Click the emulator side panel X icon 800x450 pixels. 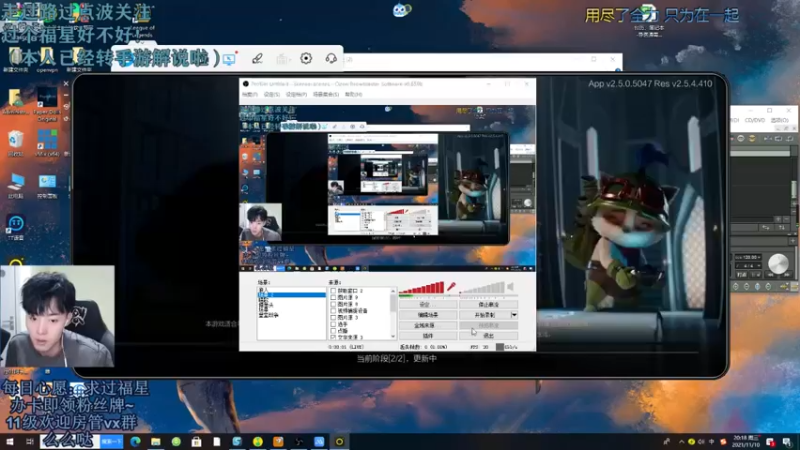(x=66, y=83)
